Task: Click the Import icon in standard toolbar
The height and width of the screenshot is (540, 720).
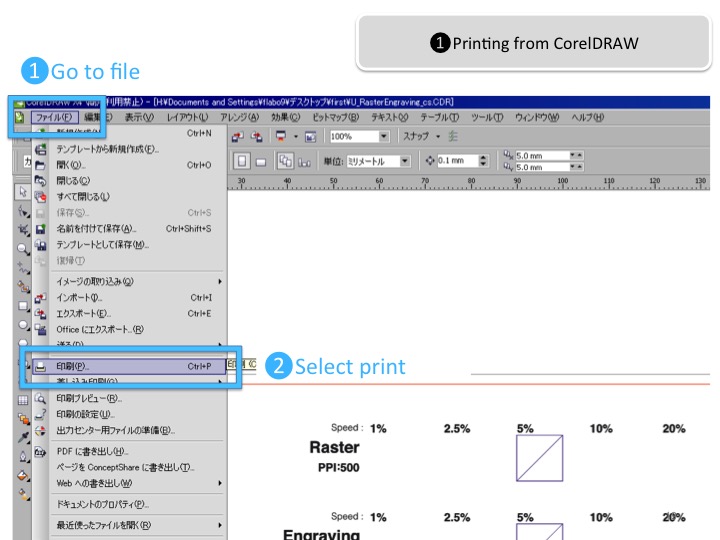Action: click(237, 136)
